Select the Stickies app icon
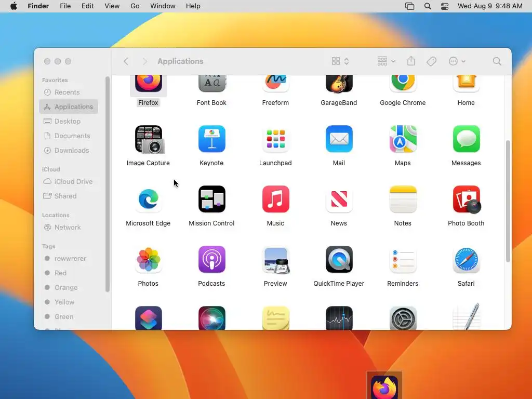The height and width of the screenshot is (399, 532). tap(275, 318)
